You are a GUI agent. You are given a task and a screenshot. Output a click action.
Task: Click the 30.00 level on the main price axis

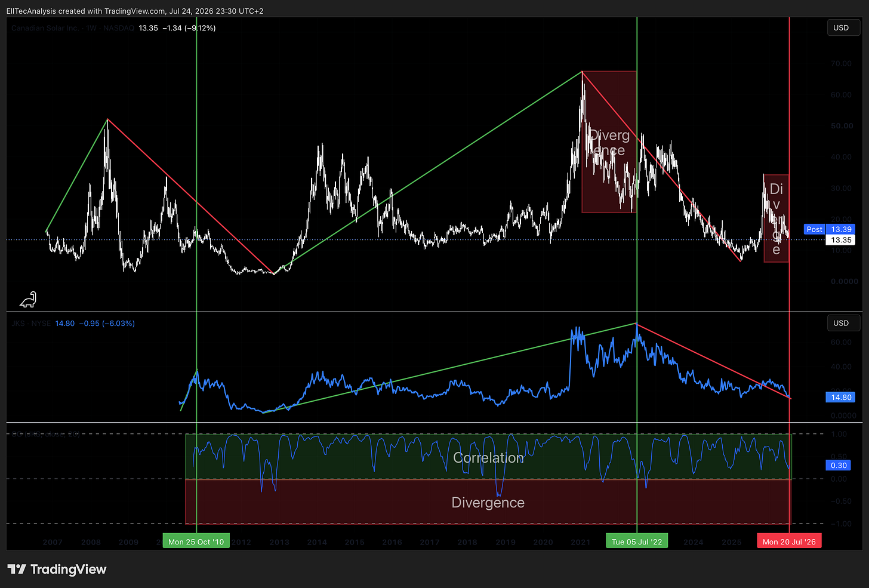841,188
